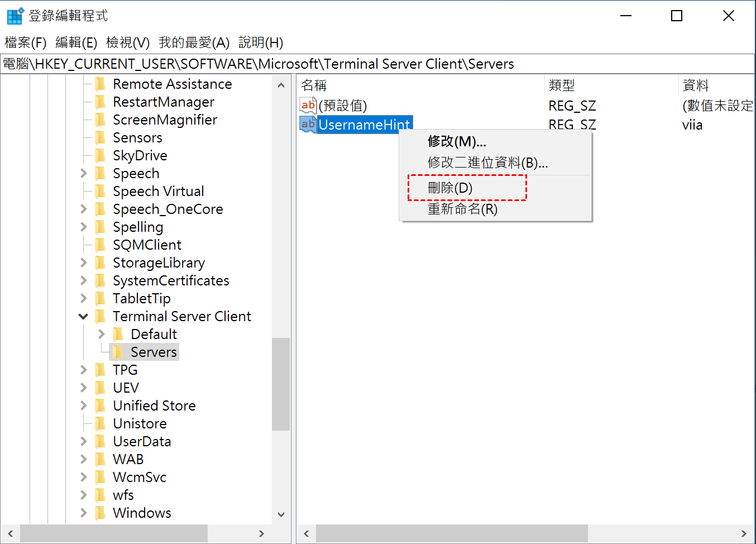
Task: Expand the Unified Store key
Action: click(84, 405)
